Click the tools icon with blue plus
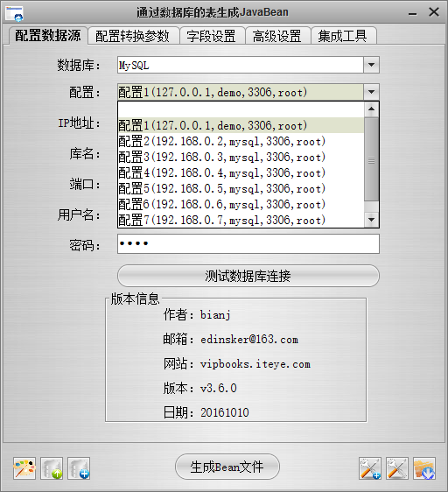 point(370,468)
